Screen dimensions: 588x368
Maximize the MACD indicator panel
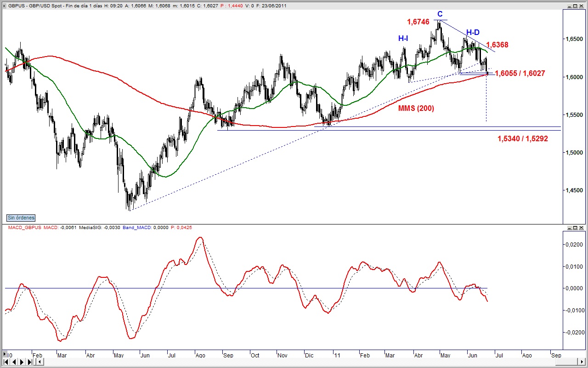coord(575,228)
